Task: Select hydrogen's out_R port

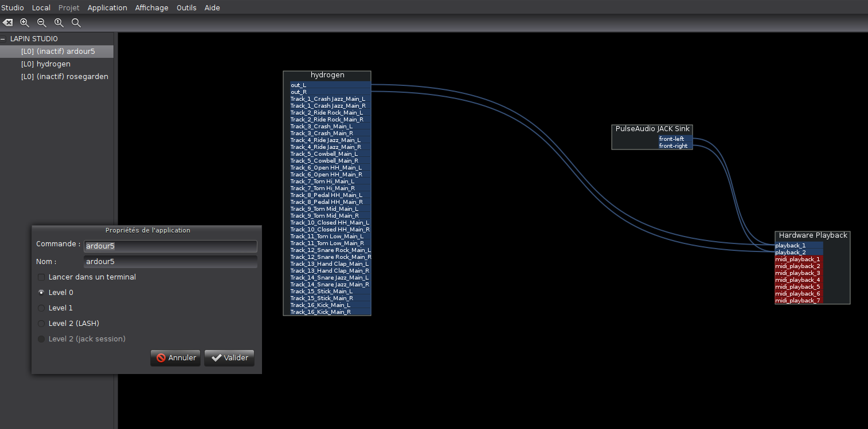Action: [x=330, y=92]
